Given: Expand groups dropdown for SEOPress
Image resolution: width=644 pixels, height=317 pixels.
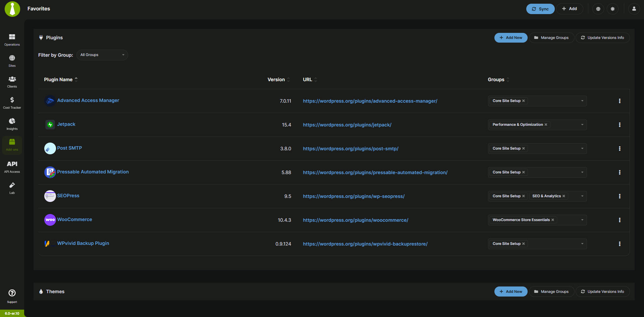Looking at the screenshot, I should [x=582, y=196].
